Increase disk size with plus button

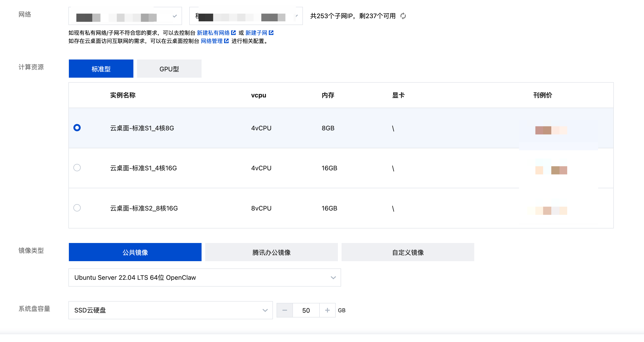[327, 310]
